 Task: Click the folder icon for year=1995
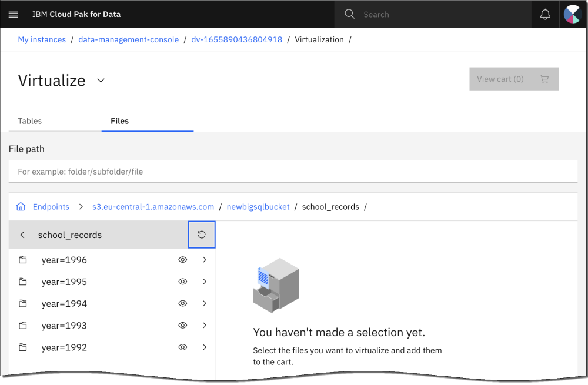pos(23,282)
